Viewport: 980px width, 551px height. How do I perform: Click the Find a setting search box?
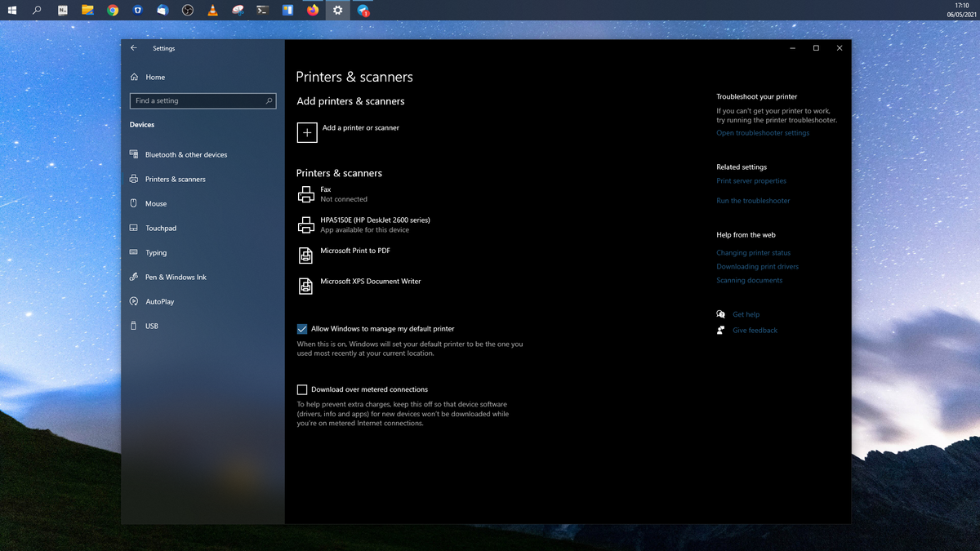[203, 100]
